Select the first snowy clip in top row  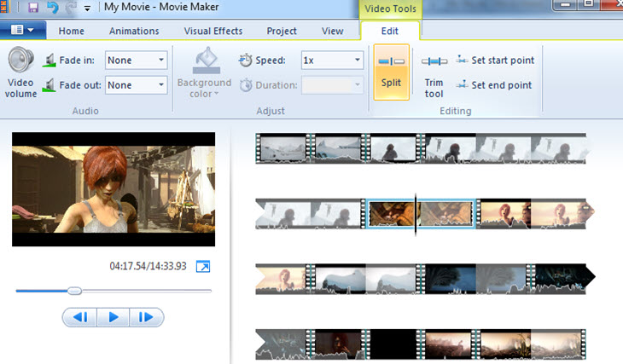pyautogui.click(x=282, y=149)
